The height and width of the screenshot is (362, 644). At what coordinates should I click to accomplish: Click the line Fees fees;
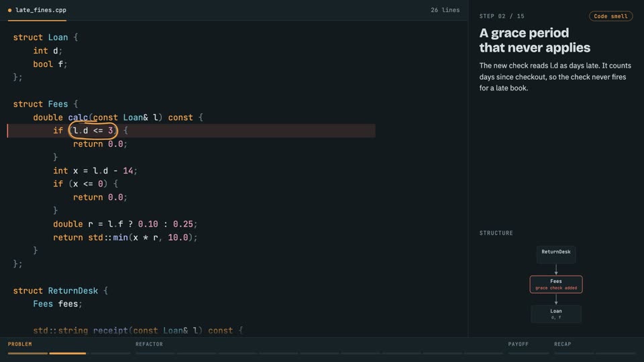pyautogui.click(x=58, y=304)
